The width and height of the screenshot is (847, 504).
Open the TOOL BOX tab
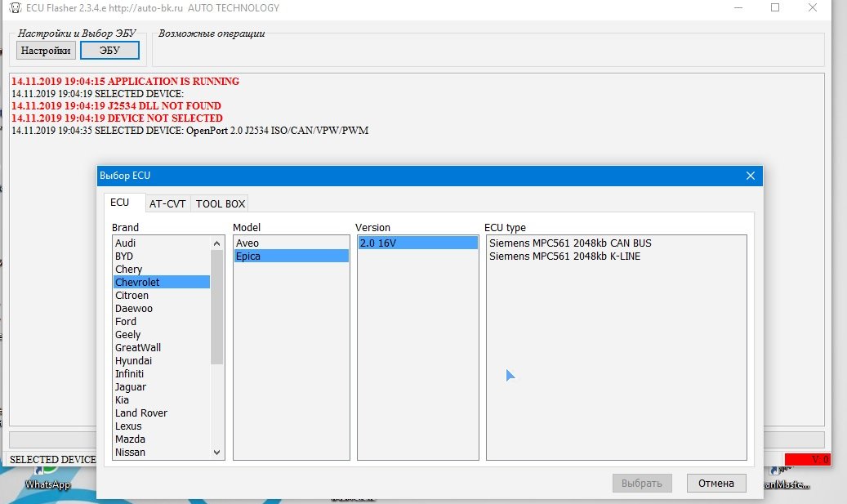[221, 203]
